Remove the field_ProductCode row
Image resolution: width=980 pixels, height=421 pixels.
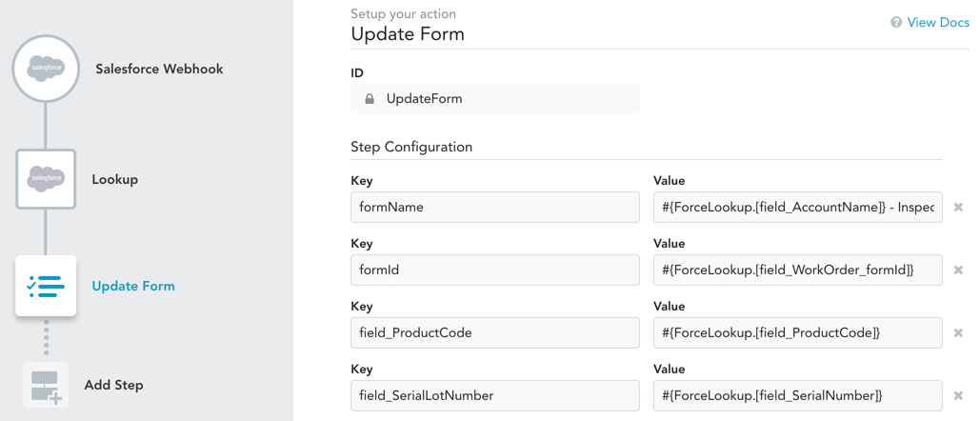958,333
